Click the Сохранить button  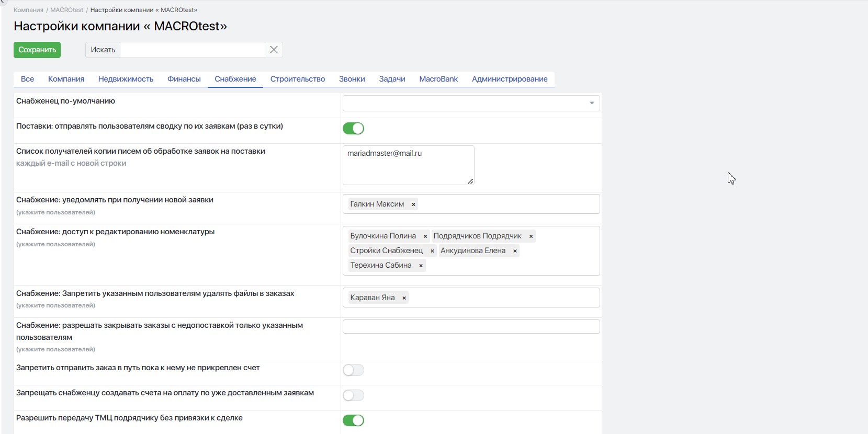click(37, 50)
